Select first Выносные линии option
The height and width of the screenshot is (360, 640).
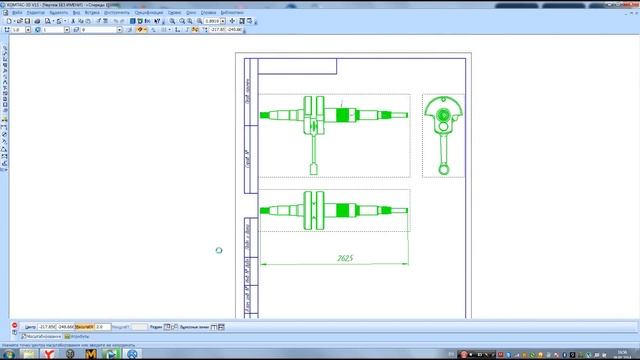point(213,327)
